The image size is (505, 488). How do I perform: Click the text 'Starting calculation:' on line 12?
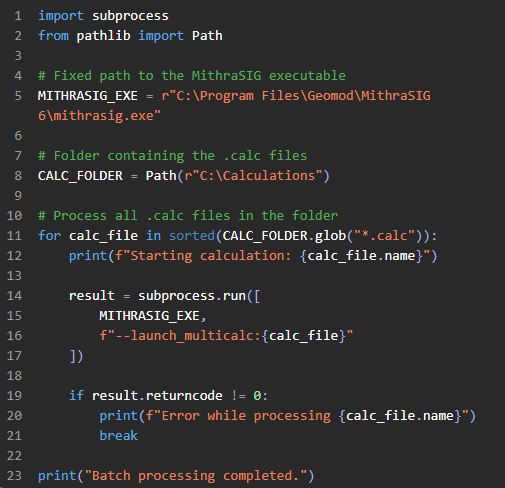(211, 256)
